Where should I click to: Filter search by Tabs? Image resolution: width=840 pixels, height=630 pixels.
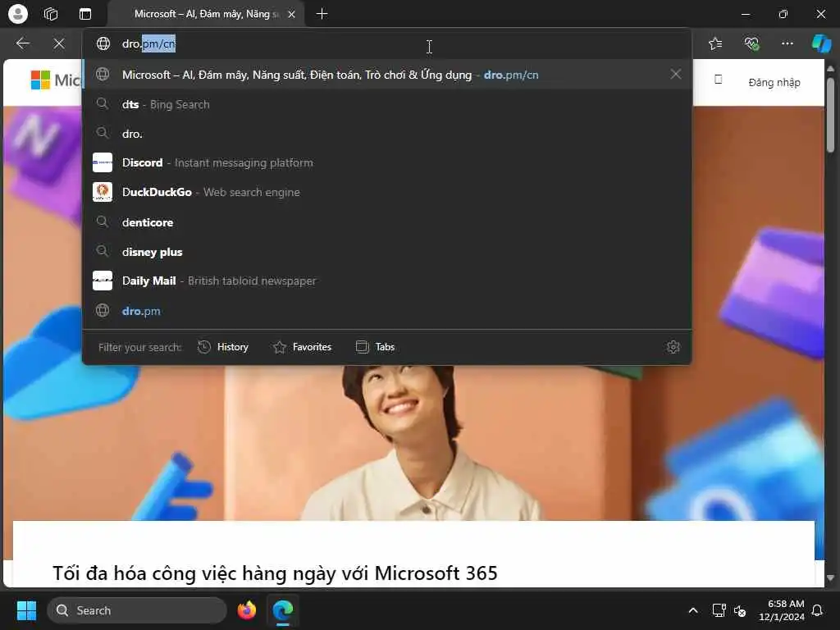[375, 347]
